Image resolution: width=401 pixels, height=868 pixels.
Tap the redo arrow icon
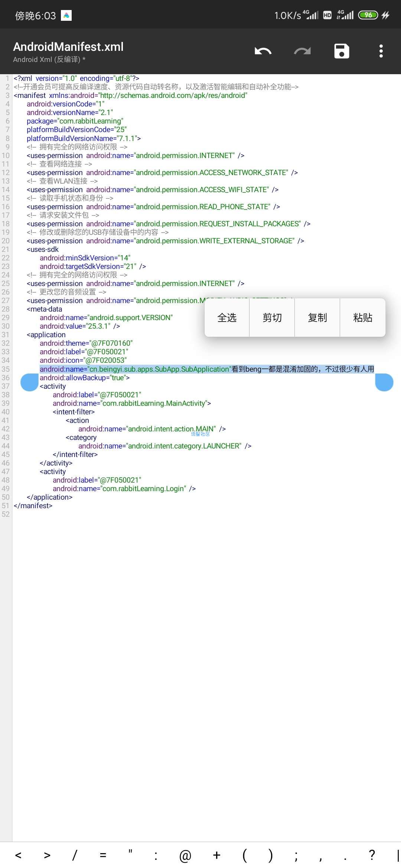(x=302, y=51)
